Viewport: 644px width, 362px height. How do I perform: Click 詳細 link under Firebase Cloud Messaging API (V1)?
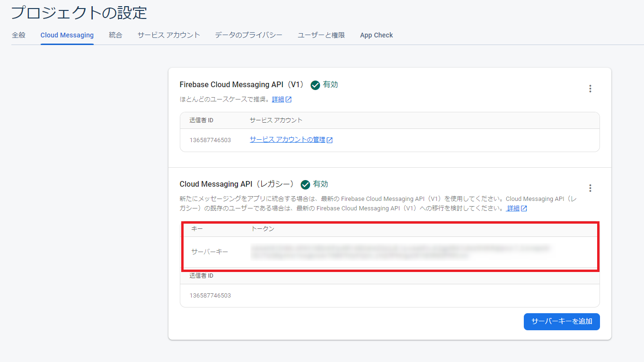click(282, 100)
